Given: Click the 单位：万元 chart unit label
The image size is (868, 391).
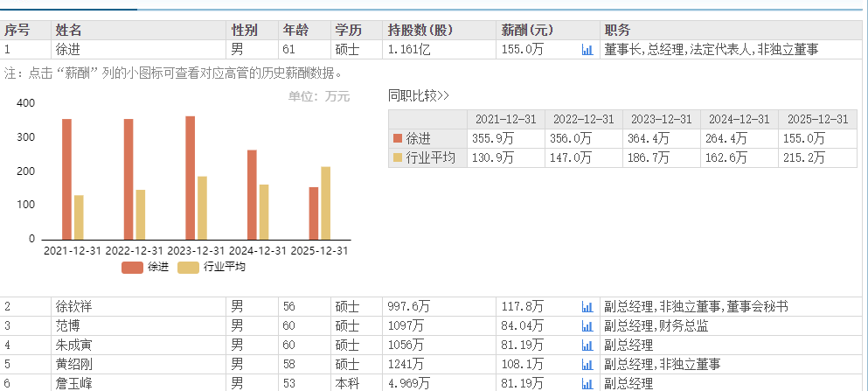Looking at the screenshot, I should tap(319, 96).
